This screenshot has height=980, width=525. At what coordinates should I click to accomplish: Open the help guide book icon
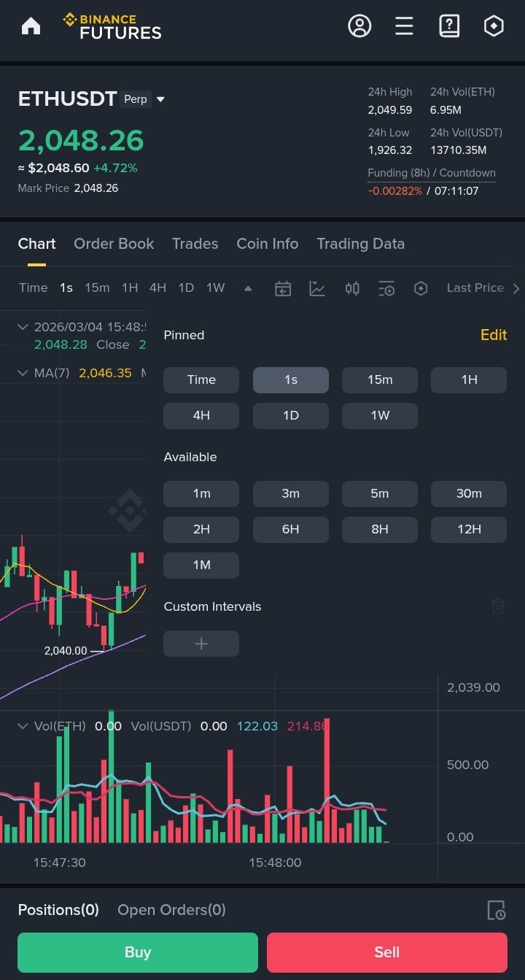(449, 26)
